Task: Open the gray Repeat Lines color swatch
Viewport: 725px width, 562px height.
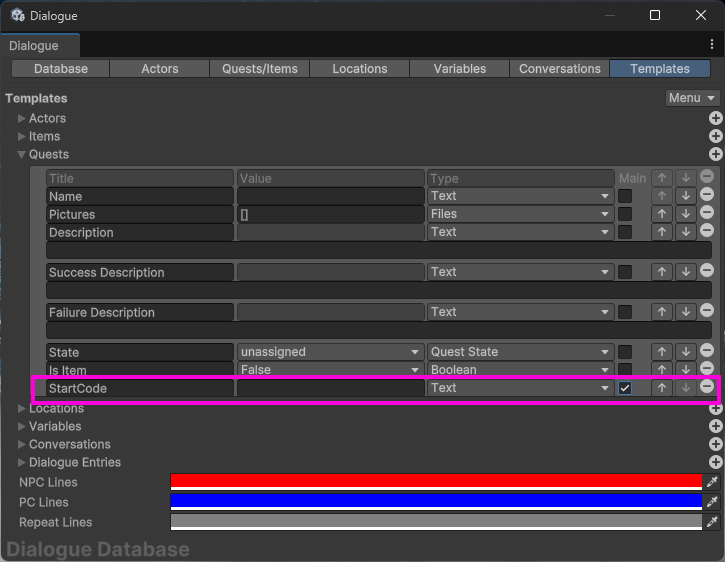Action: click(436, 522)
